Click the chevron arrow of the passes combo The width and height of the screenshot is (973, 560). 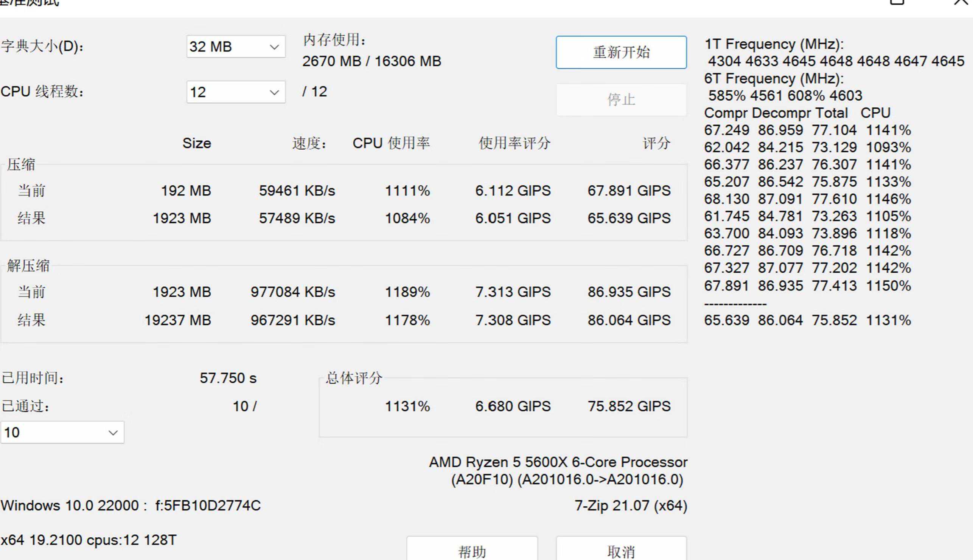click(x=113, y=433)
